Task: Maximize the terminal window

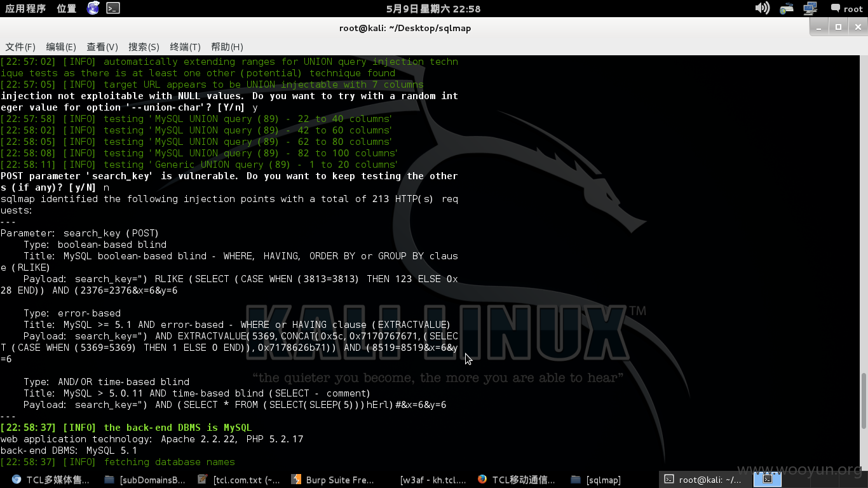Action: pyautogui.click(x=839, y=27)
